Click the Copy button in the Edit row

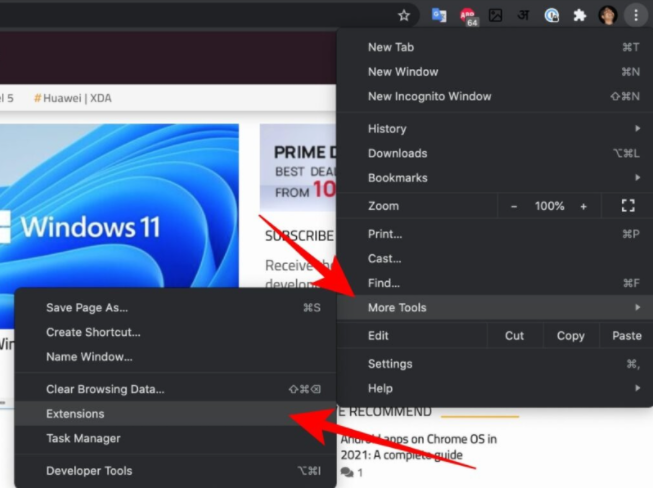click(571, 335)
